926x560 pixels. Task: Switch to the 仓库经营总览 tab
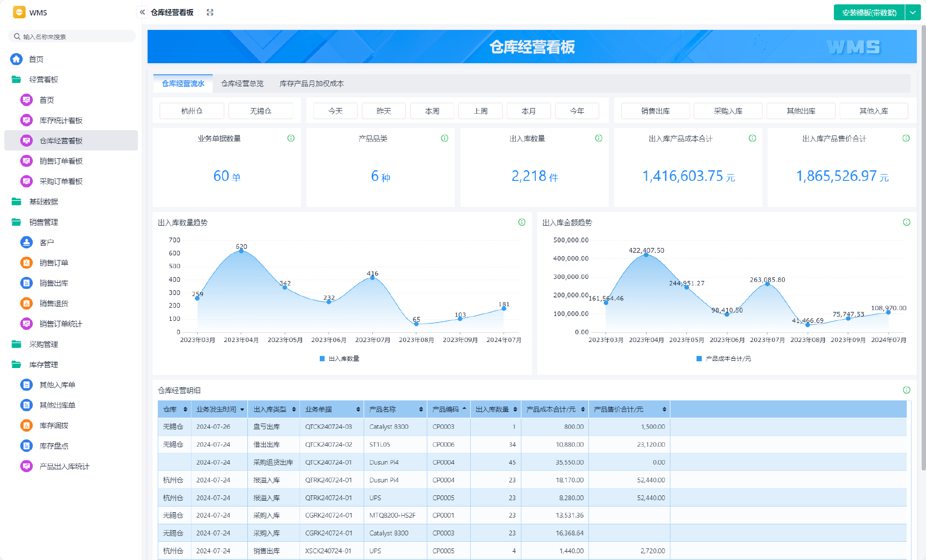[242, 83]
